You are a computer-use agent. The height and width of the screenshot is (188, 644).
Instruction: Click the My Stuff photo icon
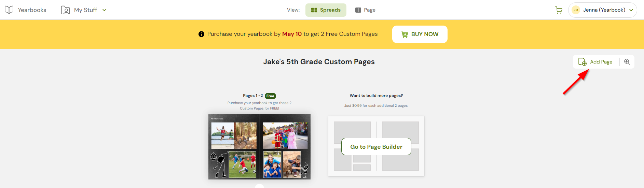[65, 10]
